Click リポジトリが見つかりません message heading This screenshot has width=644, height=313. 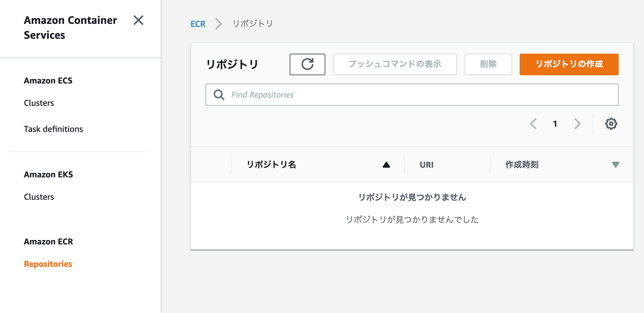coord(412,197)
